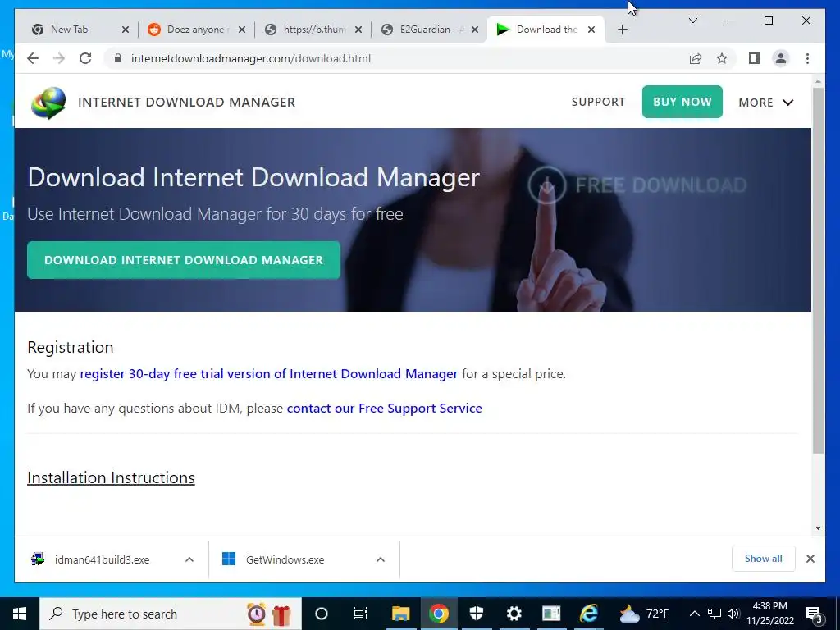This screenshot has width=840, height=630.
Task: Open Chrome side panel icon
Action: [x=755, y=58]
